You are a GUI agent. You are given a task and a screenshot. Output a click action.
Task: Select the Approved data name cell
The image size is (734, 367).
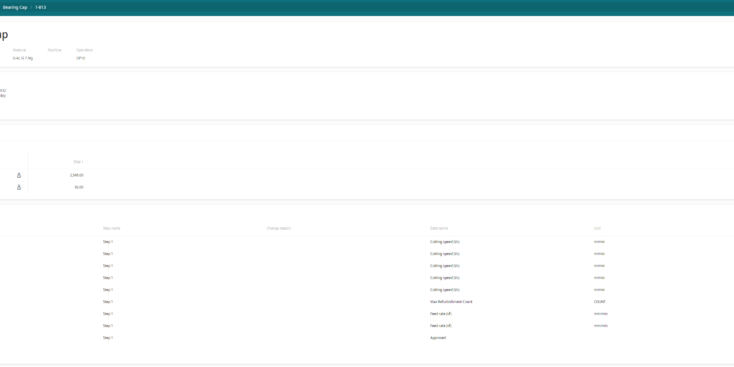pyautogui.click(x=438, y=338)
